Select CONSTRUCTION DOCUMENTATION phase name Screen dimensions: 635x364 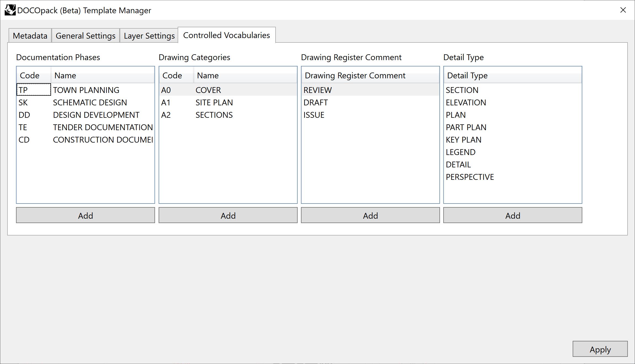coord(103,140)
